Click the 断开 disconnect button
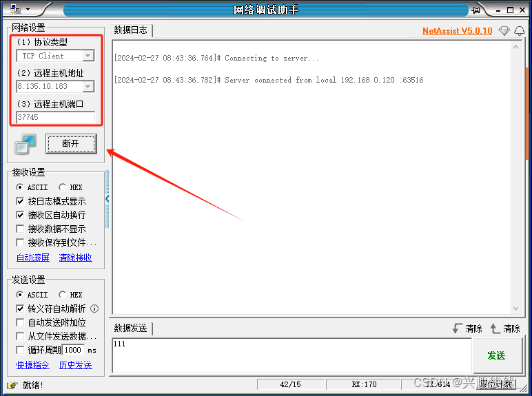The image size is (532, 396). coord(71,144)
